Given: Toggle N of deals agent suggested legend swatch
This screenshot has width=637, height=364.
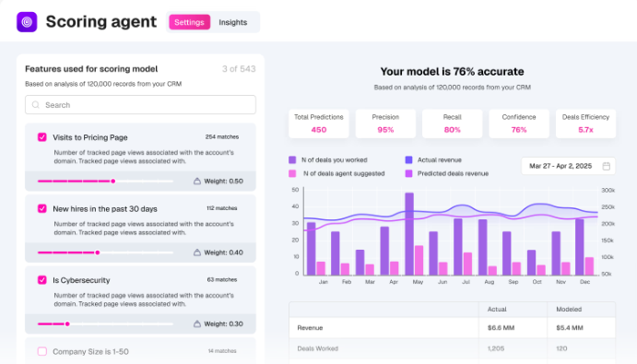Looking at the screenshot, I should click(292, 173).
